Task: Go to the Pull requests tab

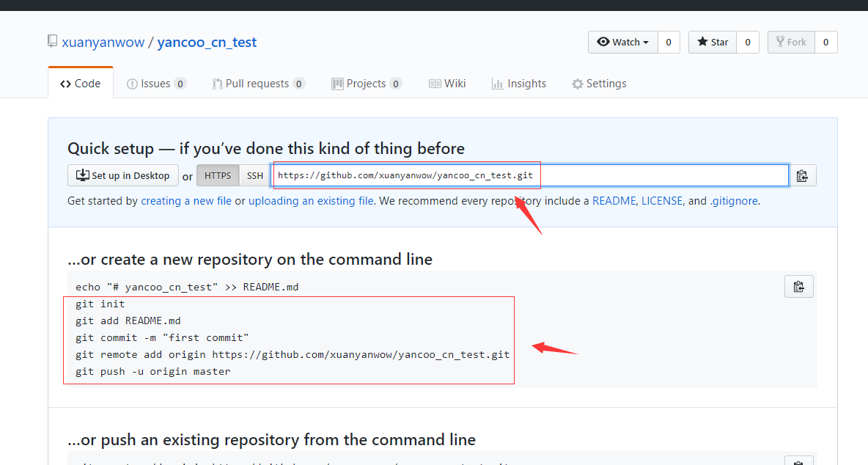Action: pos(258,84)
